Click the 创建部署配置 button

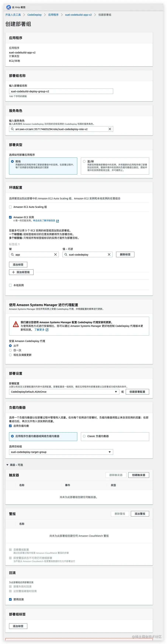[137, 392]
